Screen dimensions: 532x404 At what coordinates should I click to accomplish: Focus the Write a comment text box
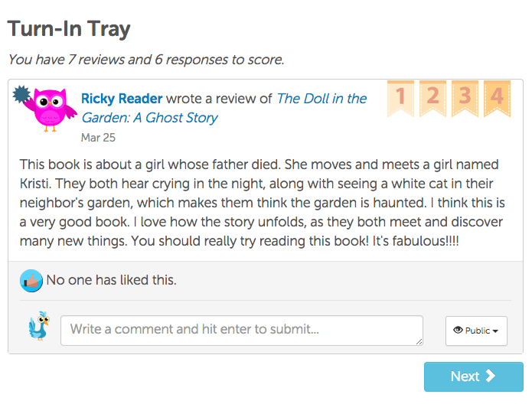tap(242, 330)
